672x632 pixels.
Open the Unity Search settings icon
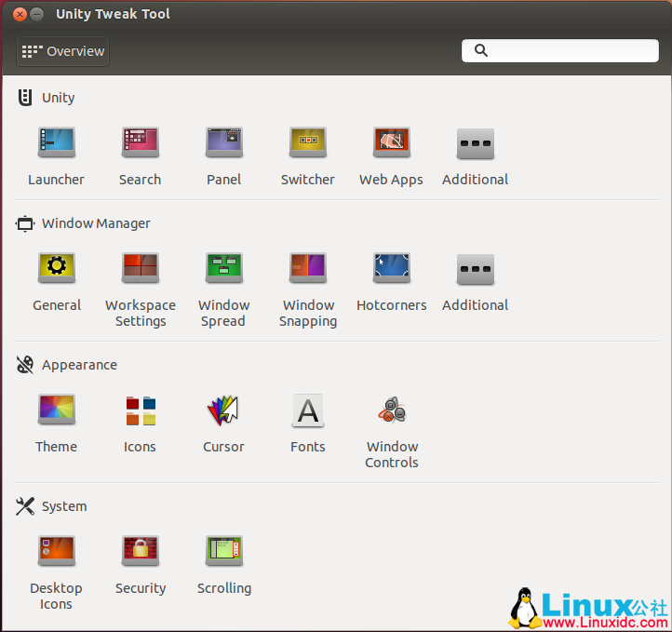141,142
